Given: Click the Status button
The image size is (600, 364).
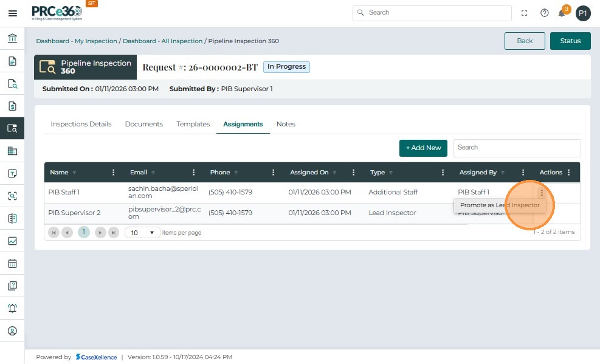Looking at the screenshot, I should [x=570, y=41].
